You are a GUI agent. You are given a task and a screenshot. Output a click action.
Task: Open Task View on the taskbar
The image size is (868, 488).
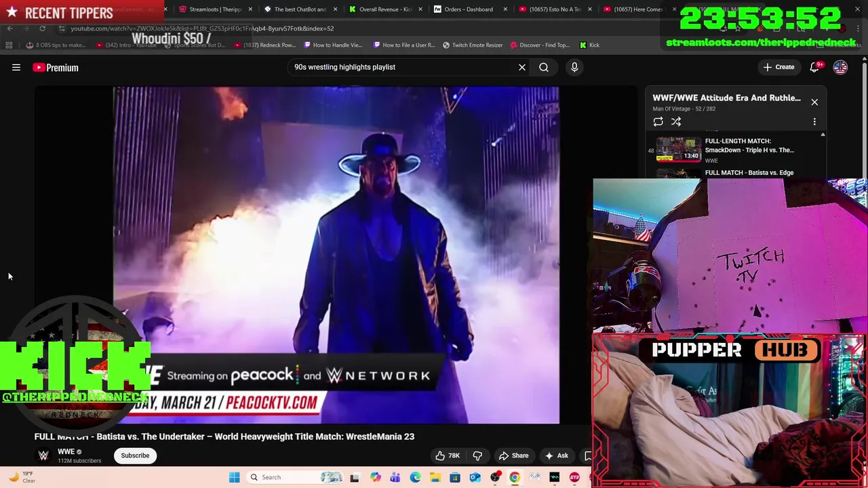click(354, 477)
